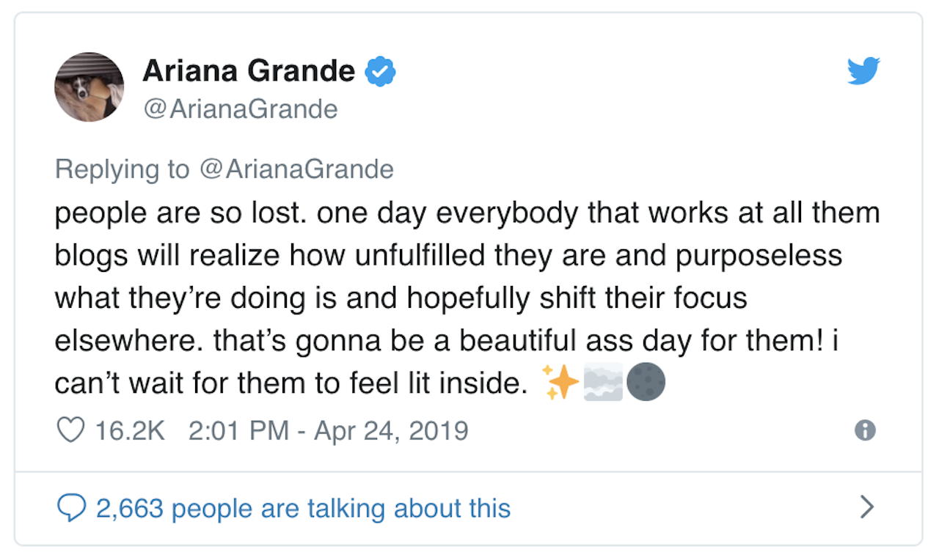Click the fog emoji in the tweet
This screenshot has height=560, width=939.
click(603, 383)
